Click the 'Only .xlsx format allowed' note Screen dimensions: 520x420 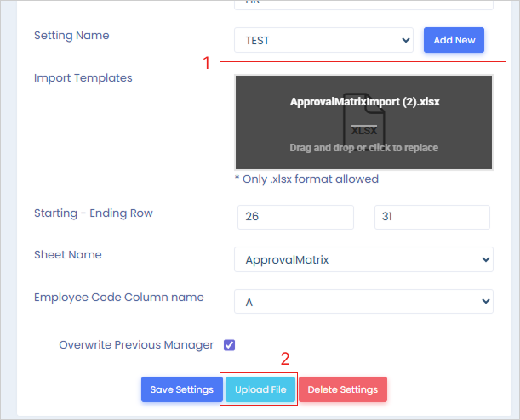pos(306,179)
